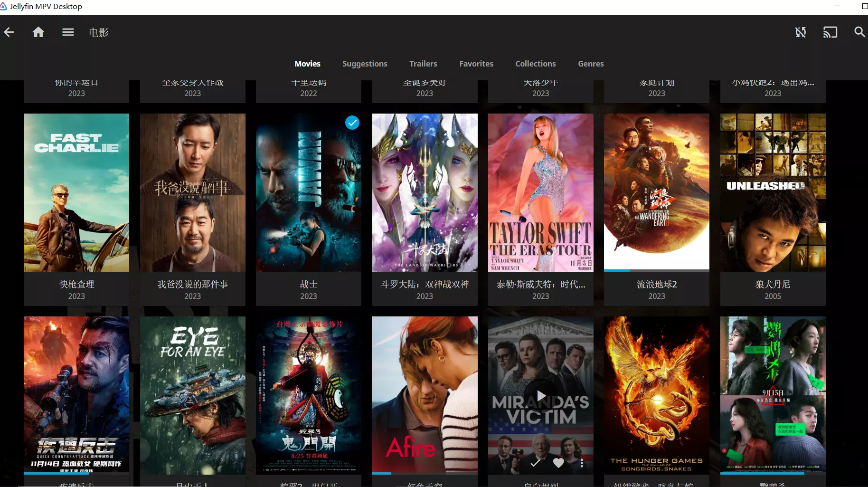
Task: Click progress bar on 疾速反击 poster
Action: point(76,473)
